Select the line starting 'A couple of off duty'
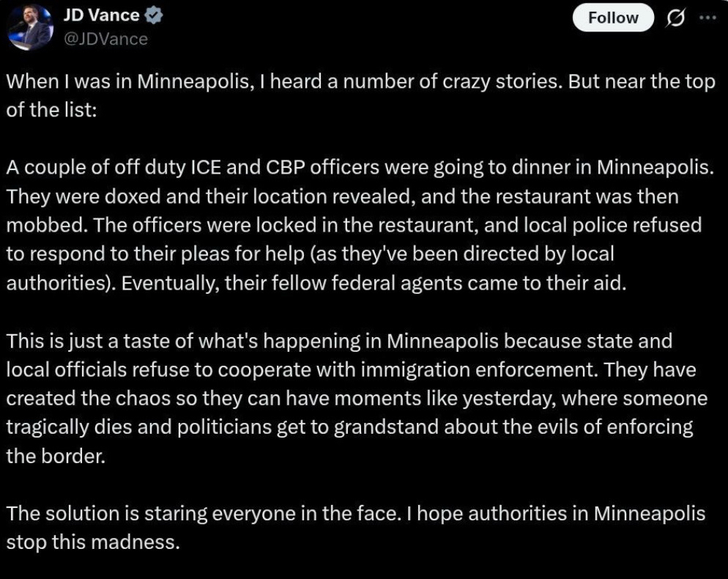728x579 pixels. coord(359,166)
